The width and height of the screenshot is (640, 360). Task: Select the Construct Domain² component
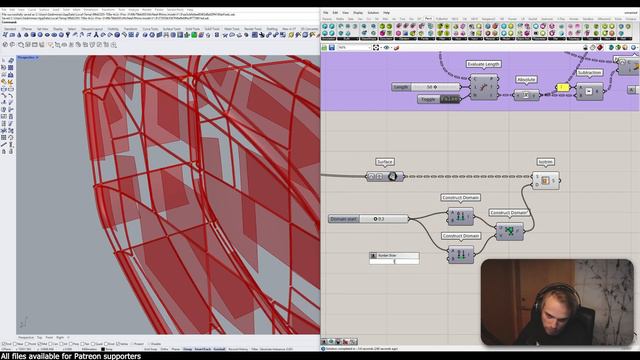click(509, 231)
